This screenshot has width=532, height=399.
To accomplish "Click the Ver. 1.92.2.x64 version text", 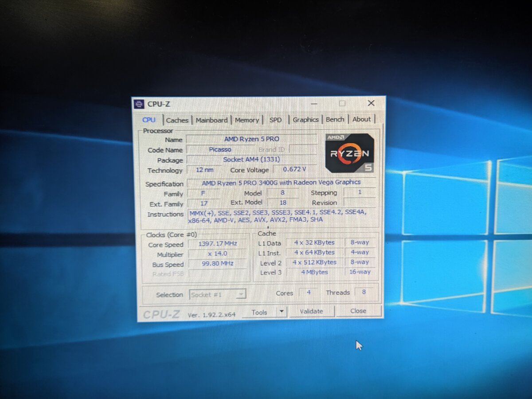I will point(211,315).
